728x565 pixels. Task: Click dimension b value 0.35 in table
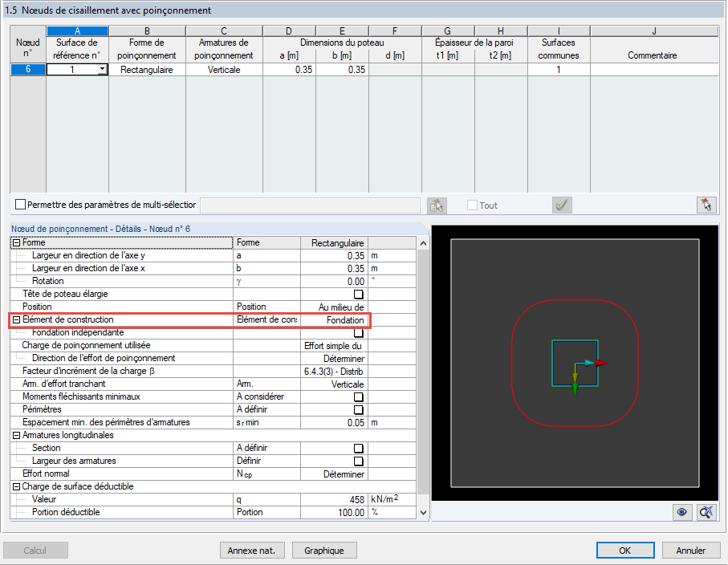coord(342,70)
